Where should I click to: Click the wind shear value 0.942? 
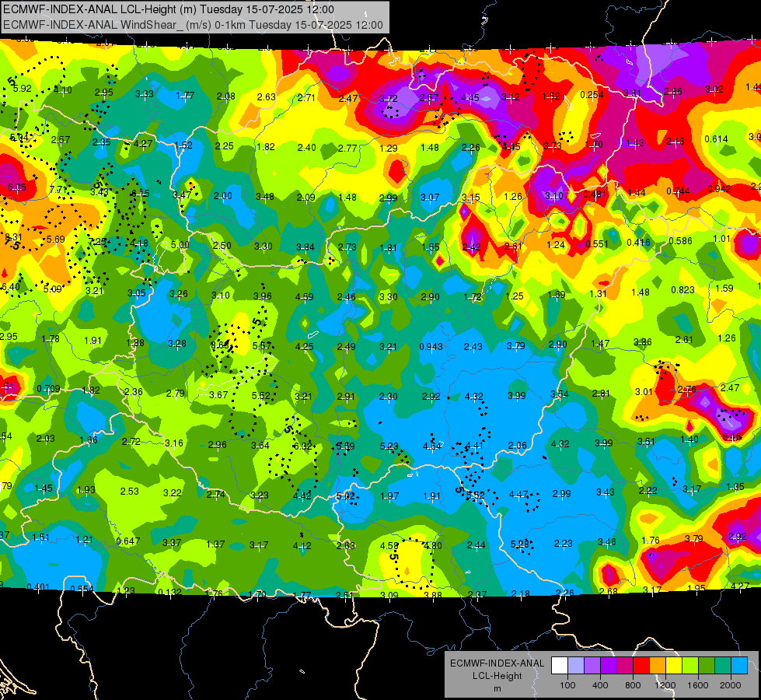[x=719, y=188]
